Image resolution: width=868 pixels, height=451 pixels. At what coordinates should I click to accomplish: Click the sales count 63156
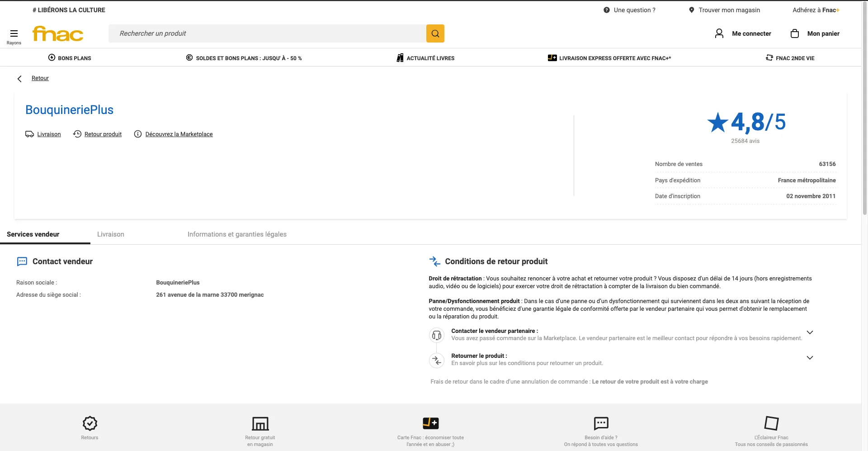click(x=827, y=164)
